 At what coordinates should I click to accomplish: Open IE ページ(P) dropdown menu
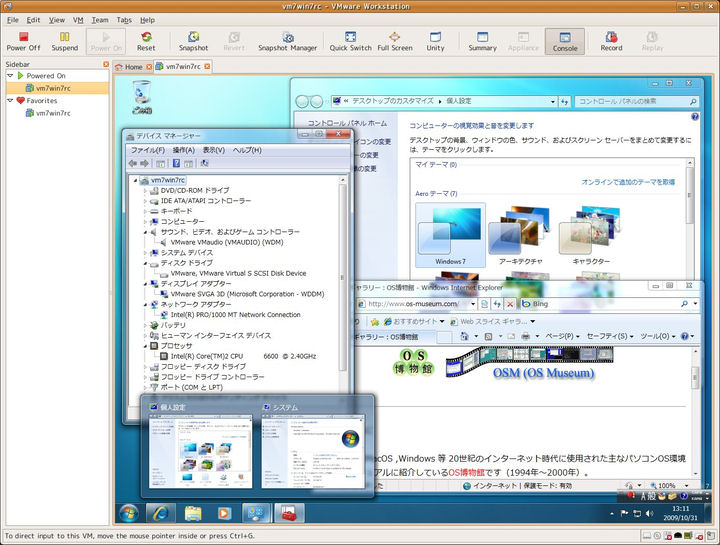tap(562, 336)
